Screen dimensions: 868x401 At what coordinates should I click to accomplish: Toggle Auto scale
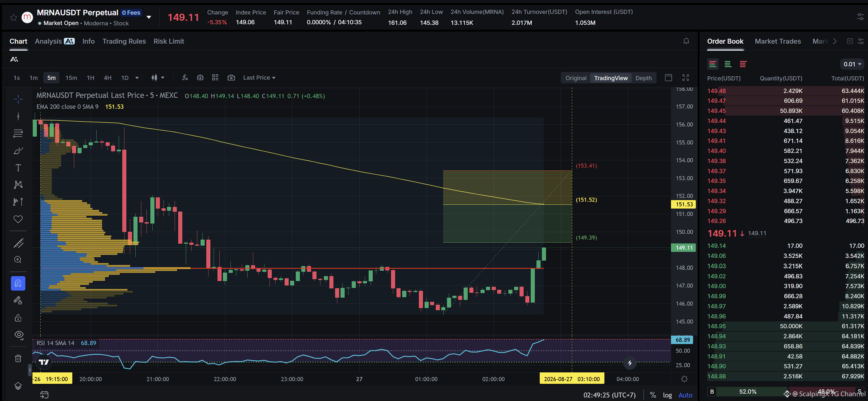click(685, 395)
